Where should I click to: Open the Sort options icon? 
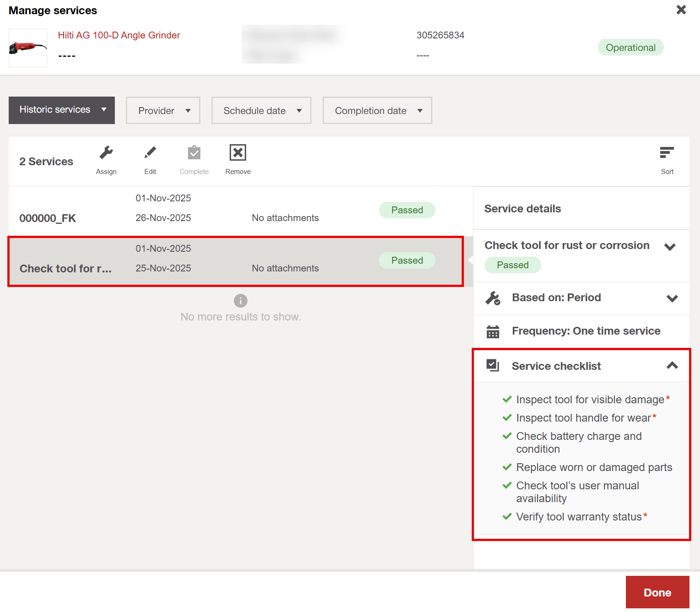[667, 153]
